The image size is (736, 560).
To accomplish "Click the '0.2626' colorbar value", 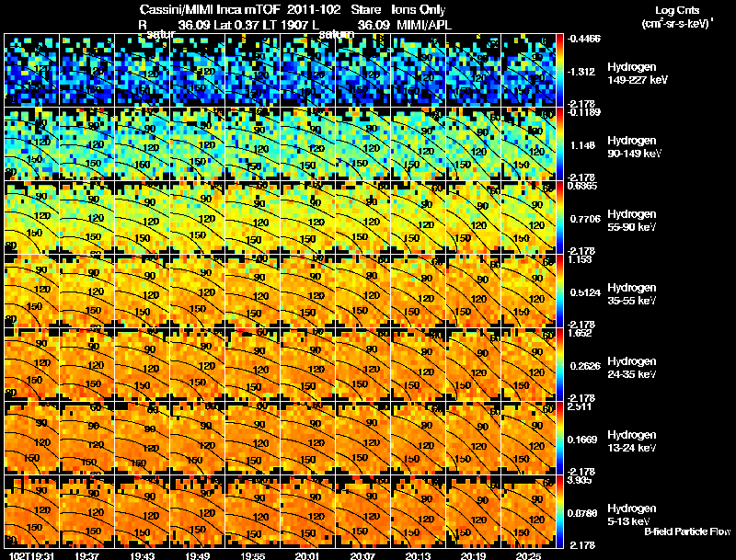I will coord(585,366).
